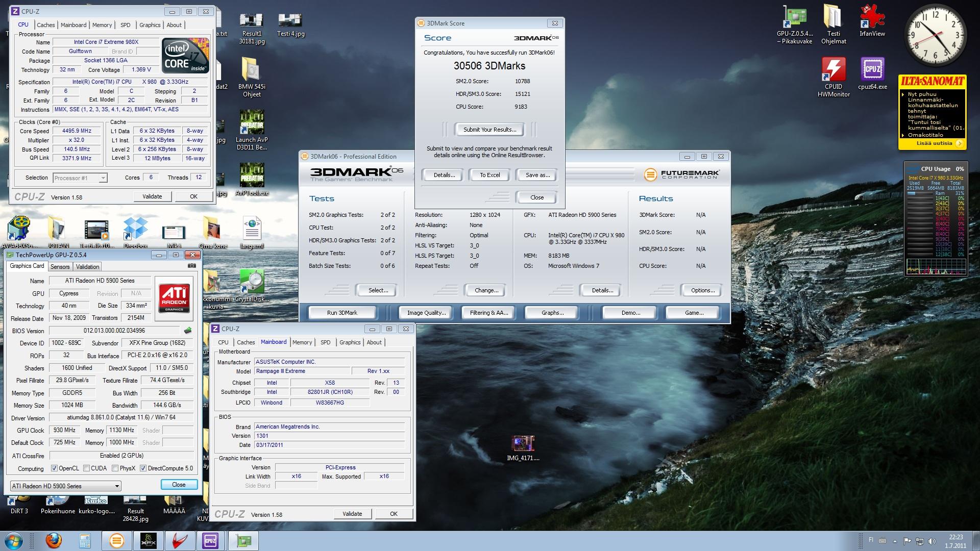Click Validate in top CPU-Z window

[152, 196]
